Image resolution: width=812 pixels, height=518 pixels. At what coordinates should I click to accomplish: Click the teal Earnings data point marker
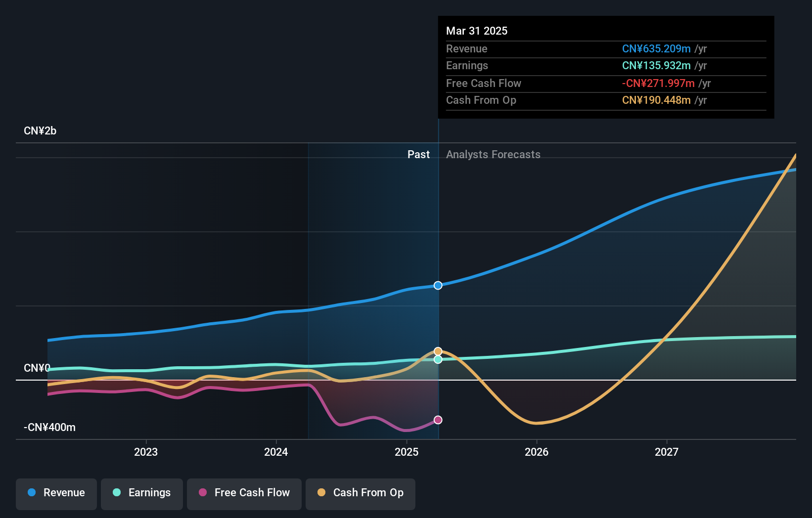coord(438,359)
